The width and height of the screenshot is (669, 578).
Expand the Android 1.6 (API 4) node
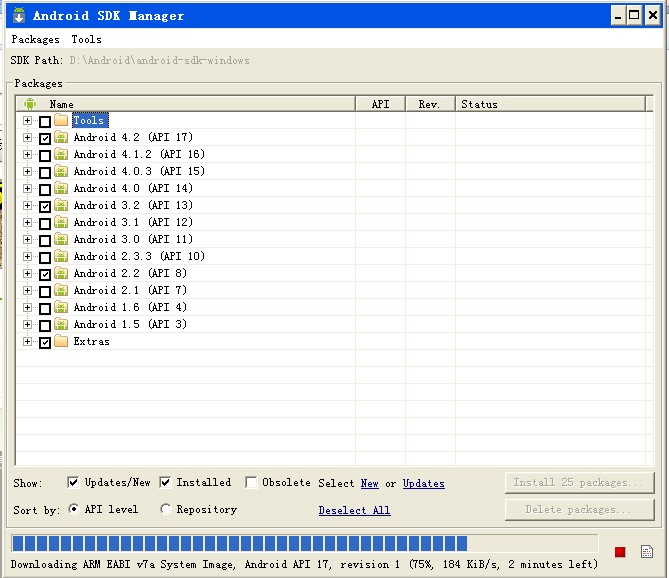coord(27,308)
